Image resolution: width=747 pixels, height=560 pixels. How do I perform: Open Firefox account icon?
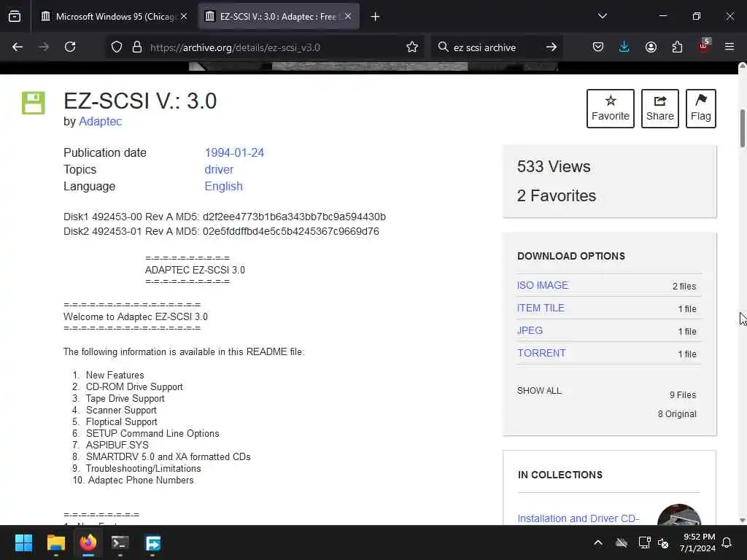coord(651,47)
